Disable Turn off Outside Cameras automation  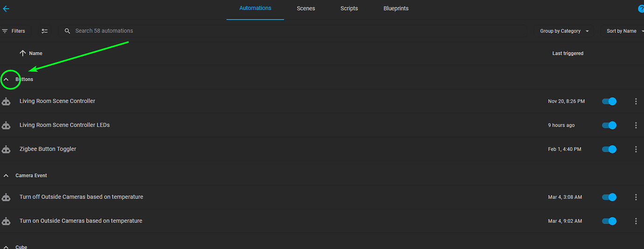point(609,197)
